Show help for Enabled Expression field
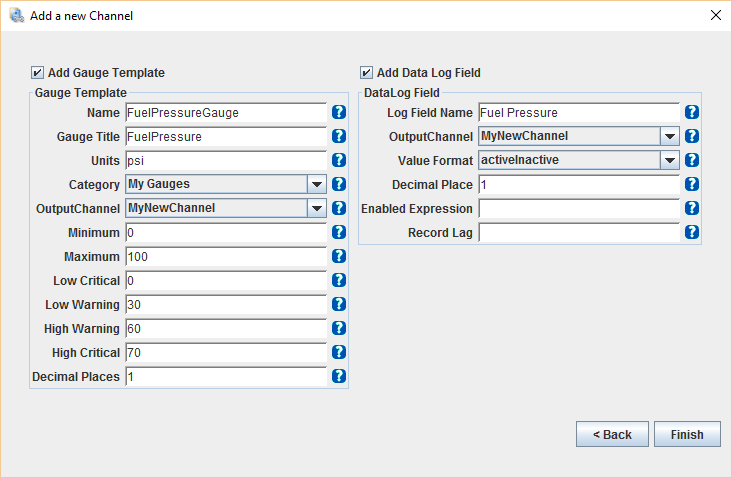This screenshot has height=478, width=732. pyautogui.click(x=692, y=208)
